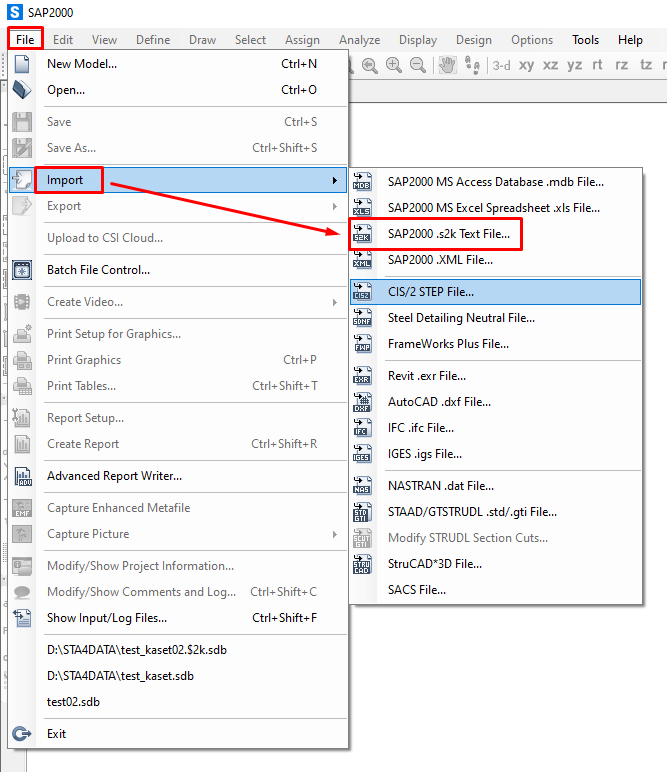Click the zoom out magnifier toolbar icon
This screenshot has height=772, width=667.
click(x=418, y=65)
